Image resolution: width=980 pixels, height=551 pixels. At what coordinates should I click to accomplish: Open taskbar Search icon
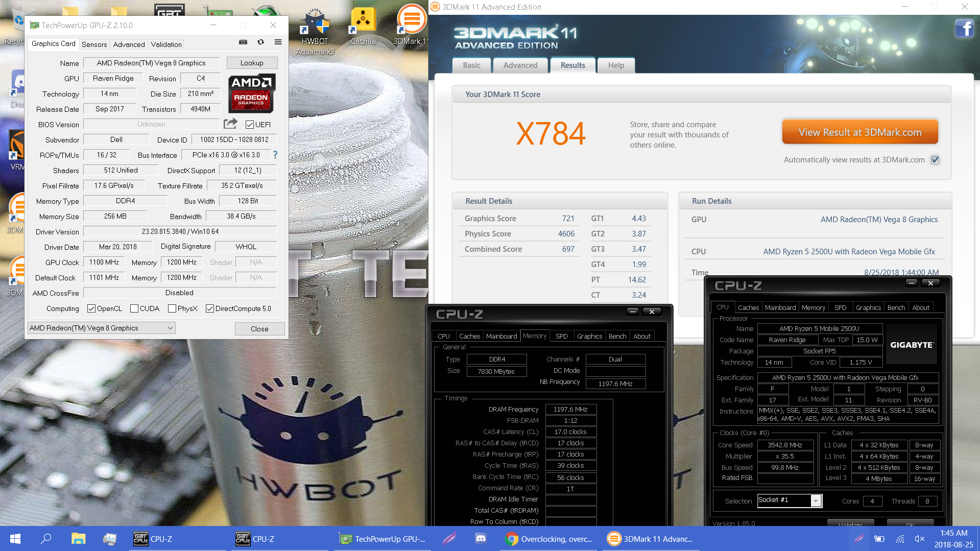pos(46,539)
